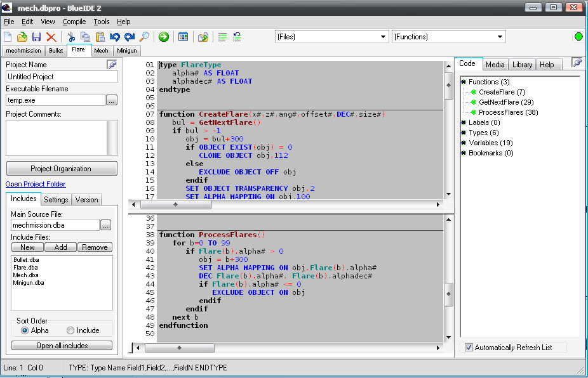Click the Cut scissors icon
The width and height of the screenshot is (588, 378).
[71, 37]
